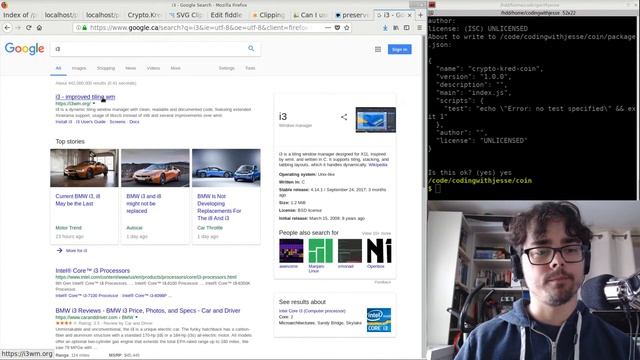
Task: Click the browser forward arrow
Action: pyautogui.click(x=18, y=28)
